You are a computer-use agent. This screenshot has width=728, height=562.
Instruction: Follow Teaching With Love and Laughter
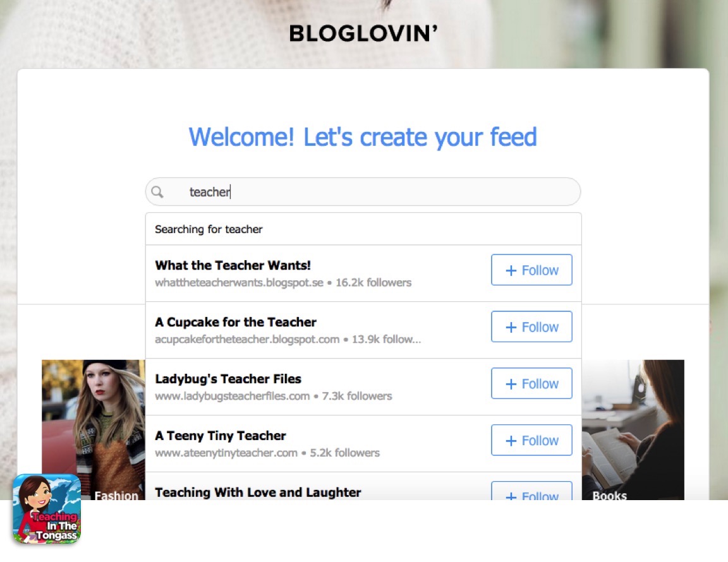pyautogui.click(x=531, y=491)
